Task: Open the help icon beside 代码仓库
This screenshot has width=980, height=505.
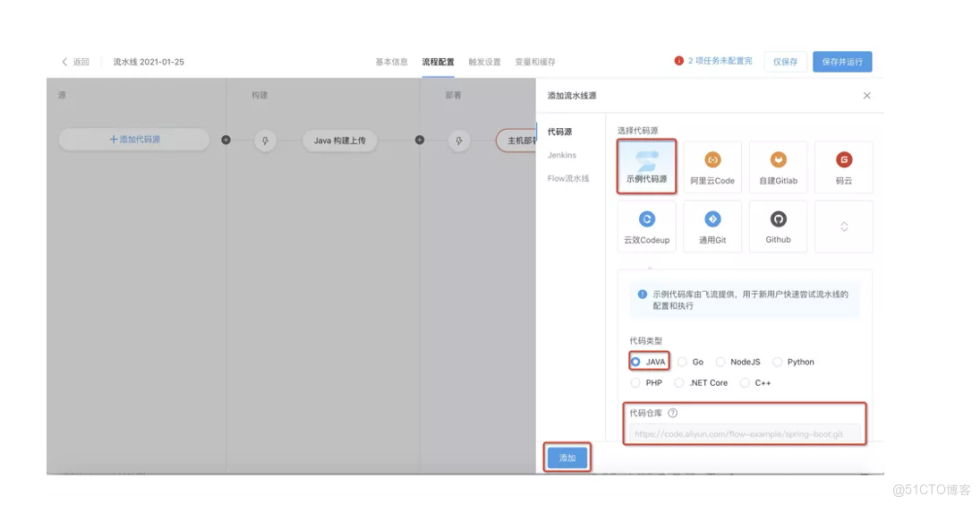Action: click(672, 413)
